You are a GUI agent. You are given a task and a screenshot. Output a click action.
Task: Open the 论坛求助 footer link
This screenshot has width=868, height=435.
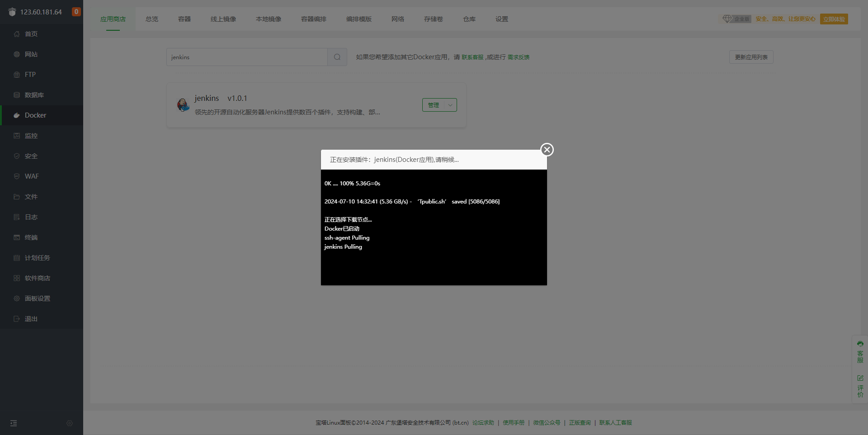[483, 423]
